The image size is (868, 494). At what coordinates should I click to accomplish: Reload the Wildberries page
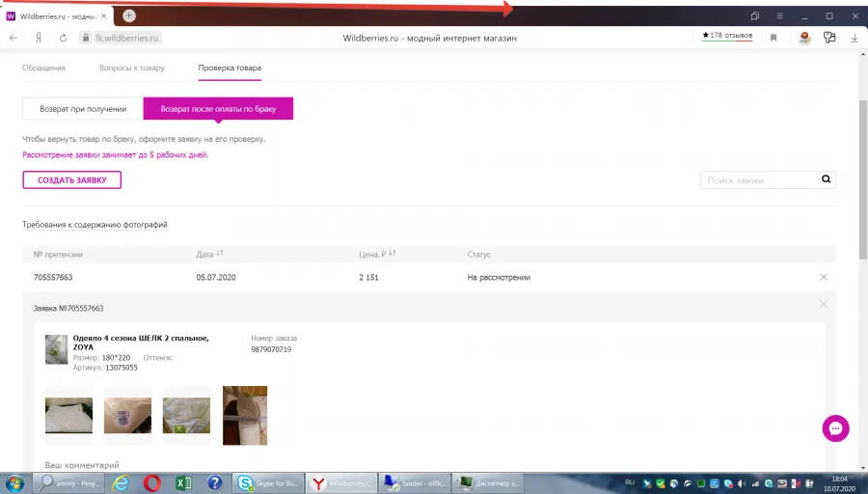(63, 38)
